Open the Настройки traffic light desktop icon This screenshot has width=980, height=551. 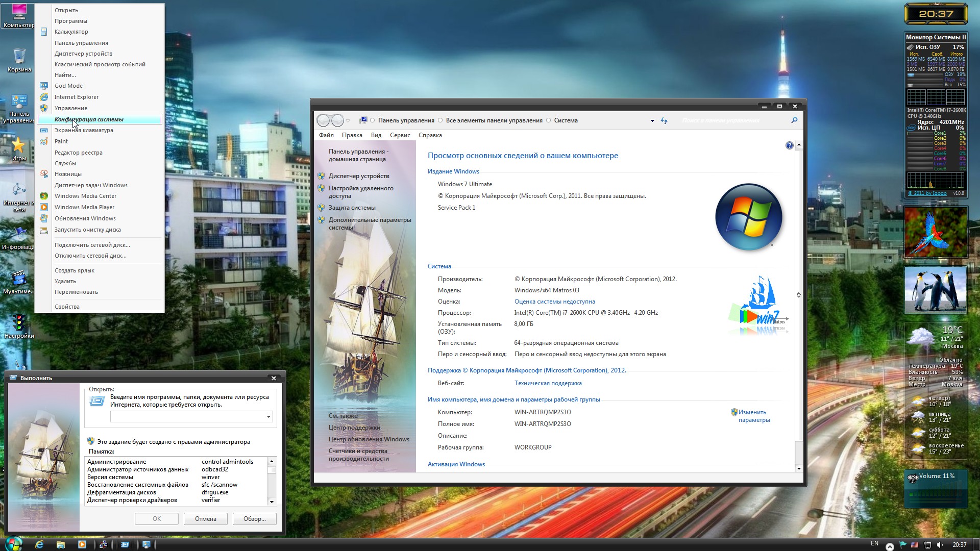tap(19, 327)
